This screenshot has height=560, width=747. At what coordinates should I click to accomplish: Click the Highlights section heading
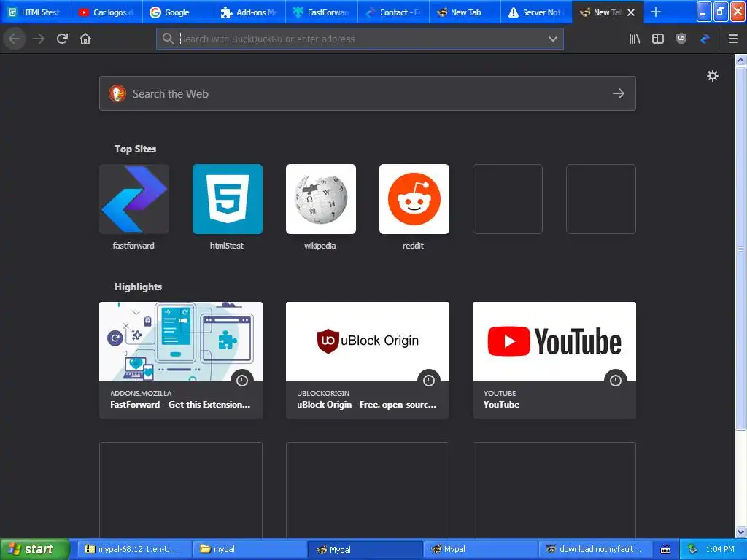click(x=138, y=287)
